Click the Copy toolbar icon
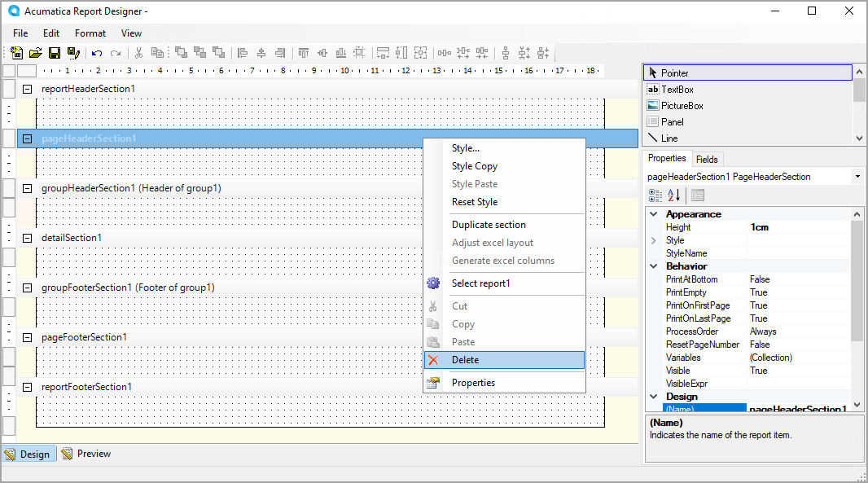This screenshot has height=483, width=868. tap(157, 53)
